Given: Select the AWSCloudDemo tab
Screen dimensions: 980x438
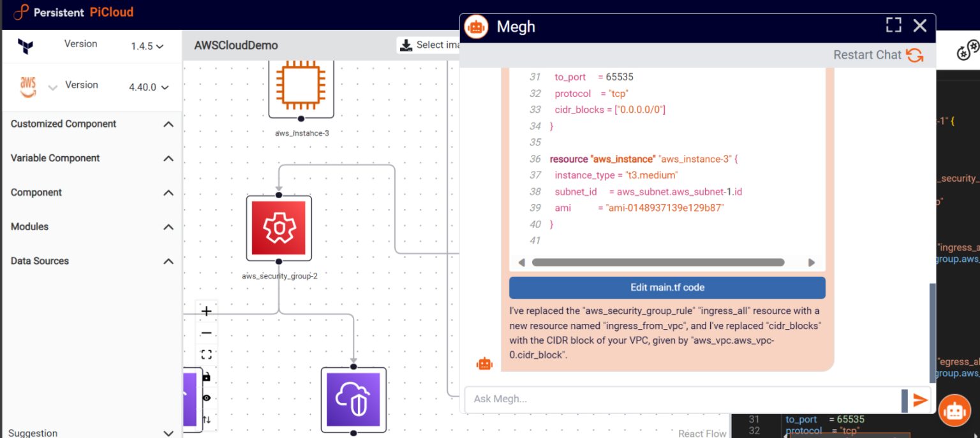Looking at the screenshot, I should point(235,45).
